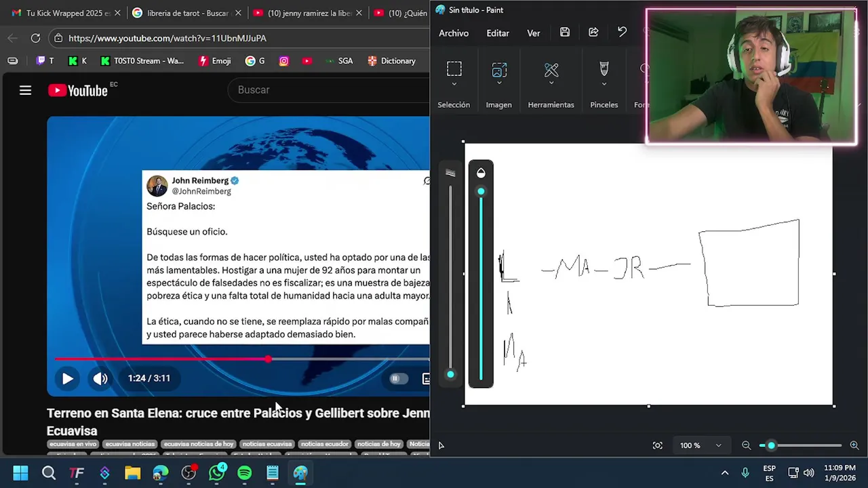This screenshot has width=868, height=488.
Task: Toggle YouTube autoplay switch
Action: (398, 379)
